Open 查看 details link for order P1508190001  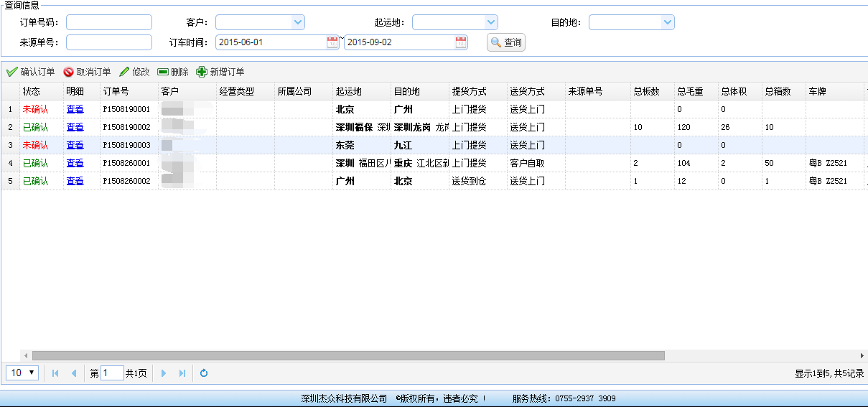75,109
